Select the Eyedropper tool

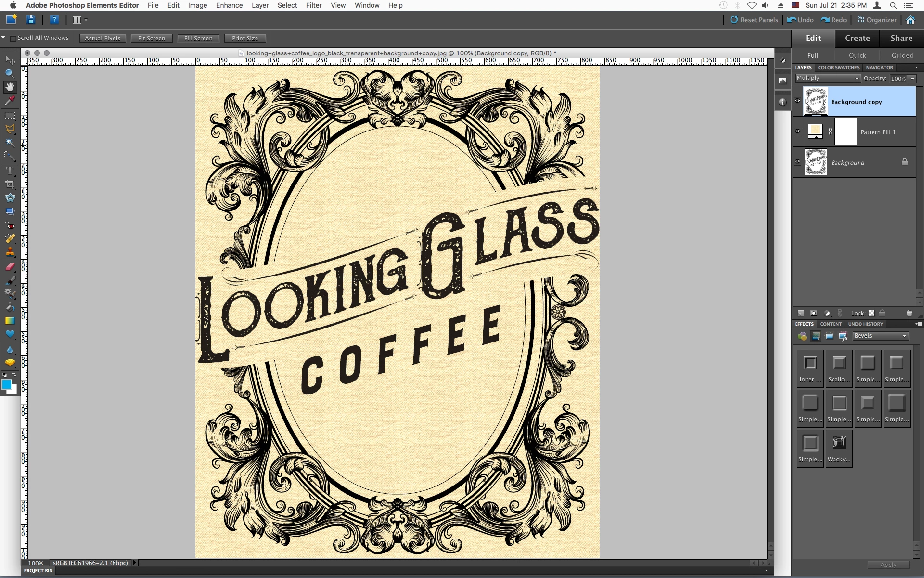(10, 100)
